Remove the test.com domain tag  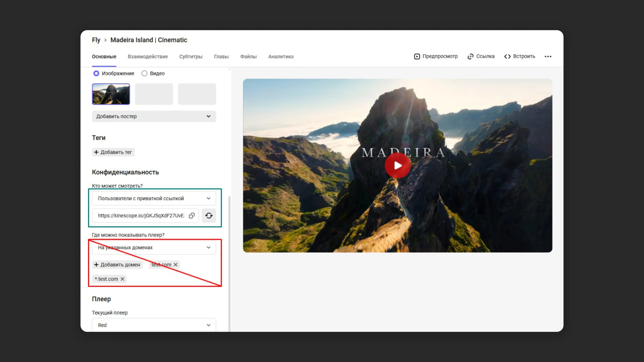click(175, 265)
